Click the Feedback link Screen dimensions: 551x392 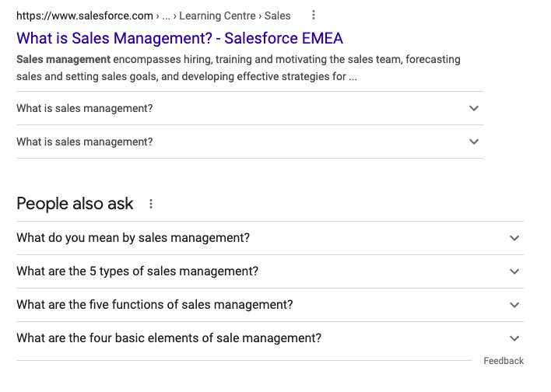504,361
